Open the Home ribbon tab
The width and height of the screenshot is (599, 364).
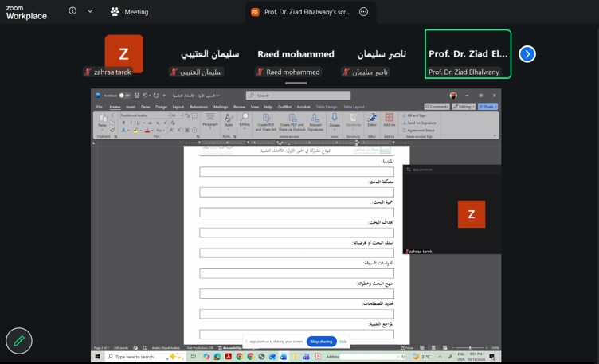(x=115, y=107)
